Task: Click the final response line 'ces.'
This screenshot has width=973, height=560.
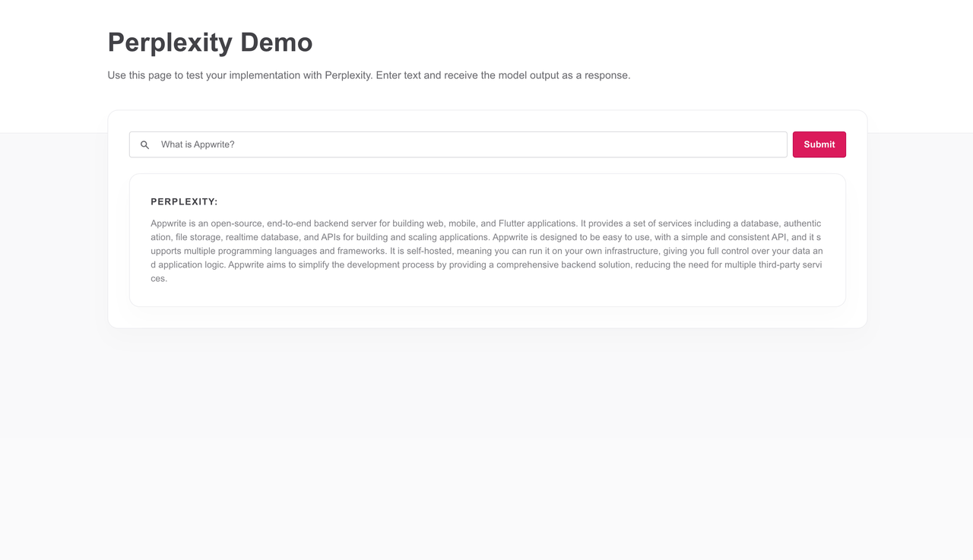Action: [159, 278]
